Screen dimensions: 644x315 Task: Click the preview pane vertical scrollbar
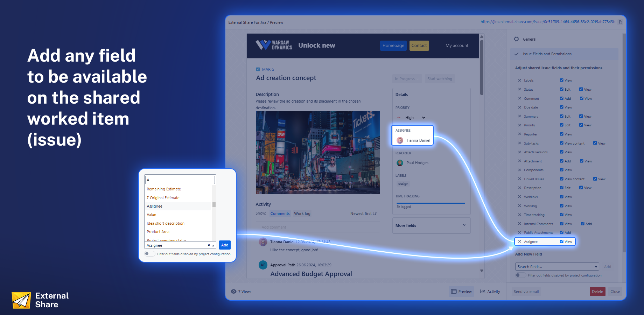click(x=482, y=67)
